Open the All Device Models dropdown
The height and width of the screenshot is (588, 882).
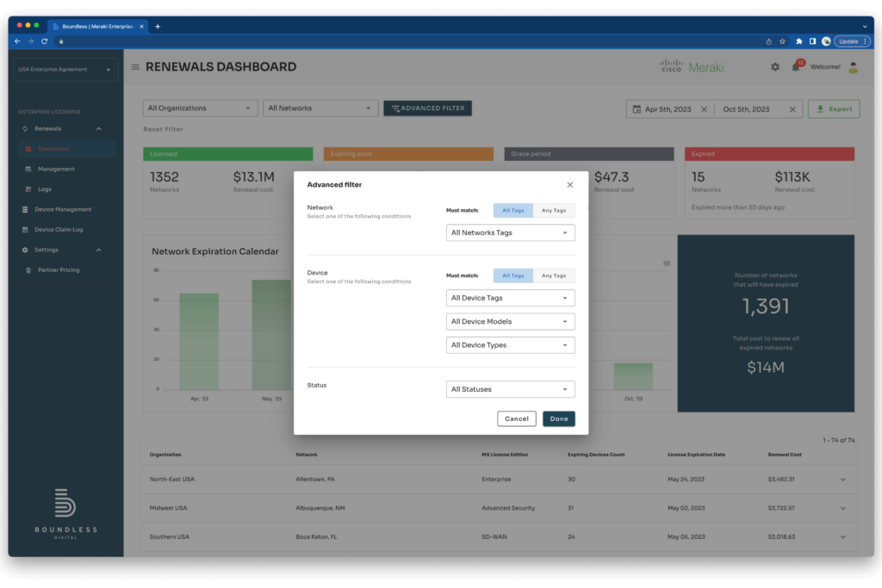click(x=510, y=321)
